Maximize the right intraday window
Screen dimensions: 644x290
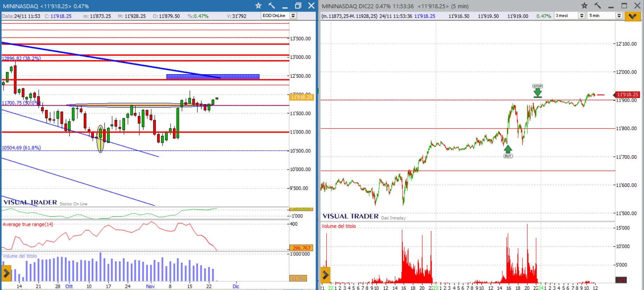pos(624,6)
